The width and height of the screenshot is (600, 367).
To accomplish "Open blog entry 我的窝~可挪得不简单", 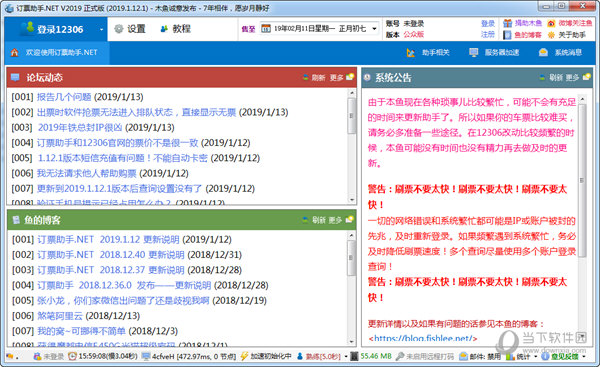I will tap(81, 331).
